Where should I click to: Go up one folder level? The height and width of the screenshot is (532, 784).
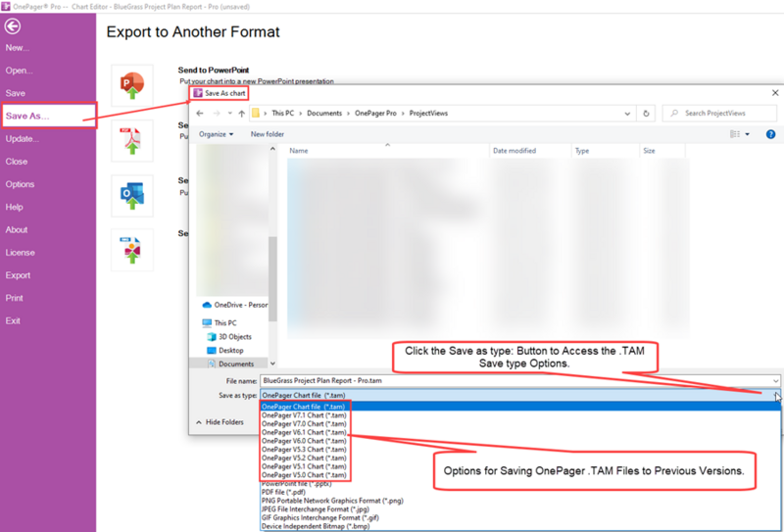pos(241,114)
